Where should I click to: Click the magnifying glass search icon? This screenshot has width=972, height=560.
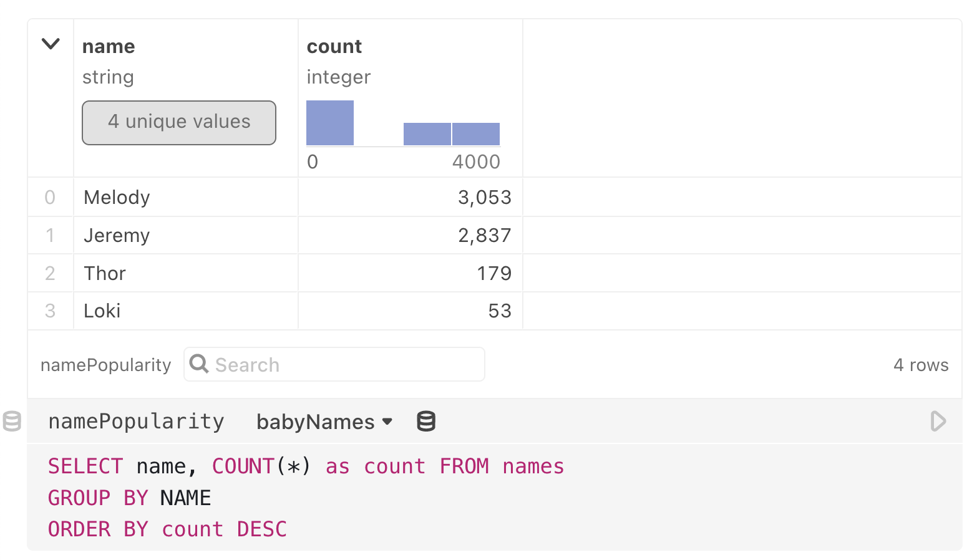[x=199, y=364]
